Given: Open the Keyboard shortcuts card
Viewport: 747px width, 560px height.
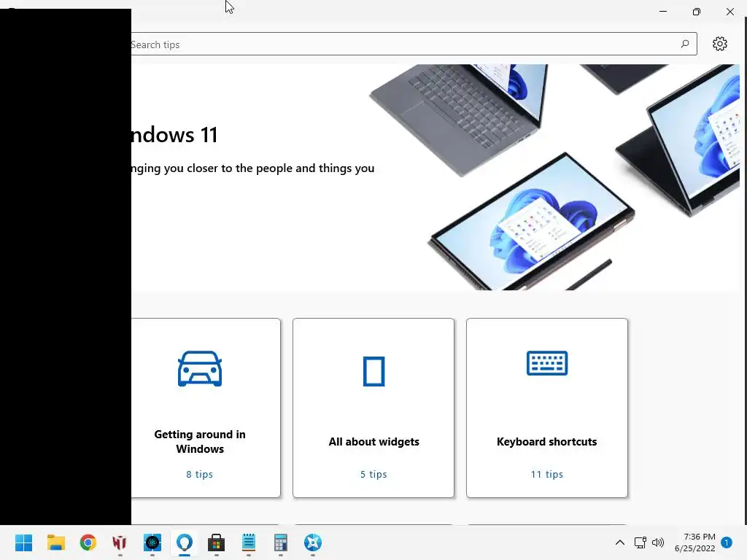Looking at the screenshot, I should (x=547, y=408).
